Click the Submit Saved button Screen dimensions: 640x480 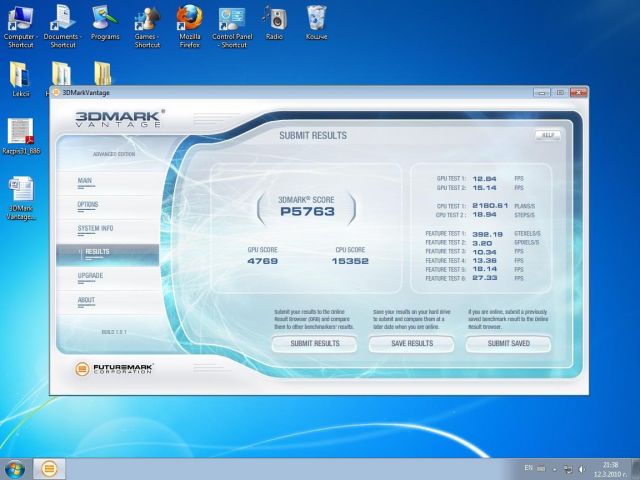pyautogui.click(x=509, y=344)
